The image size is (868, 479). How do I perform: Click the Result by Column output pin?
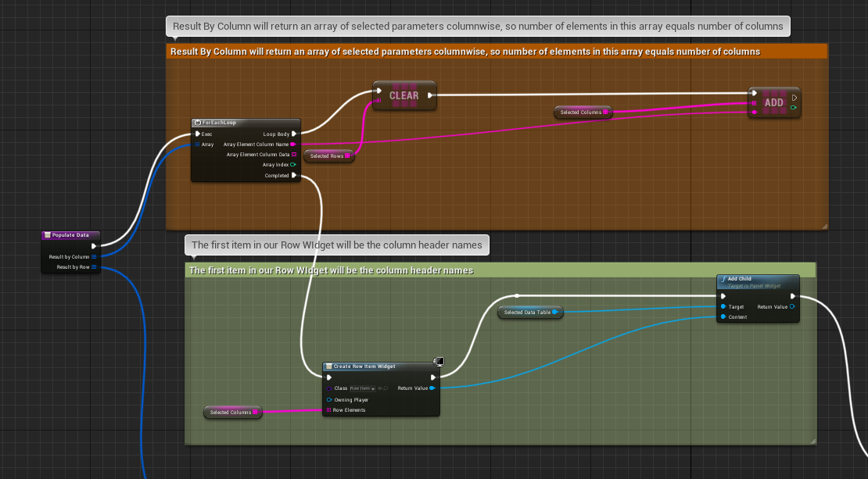(94, 256)
